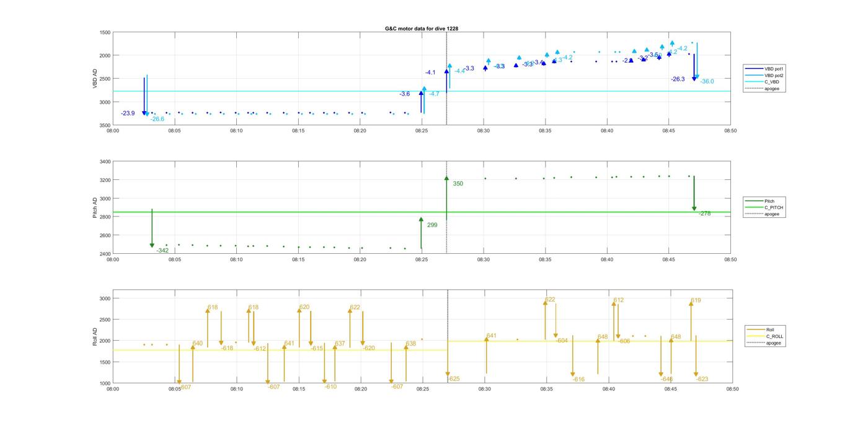Click the 'Pitch AD' y-axis label
The width and height of the screenshot is (868, 430).
click(x=95, y=208)
